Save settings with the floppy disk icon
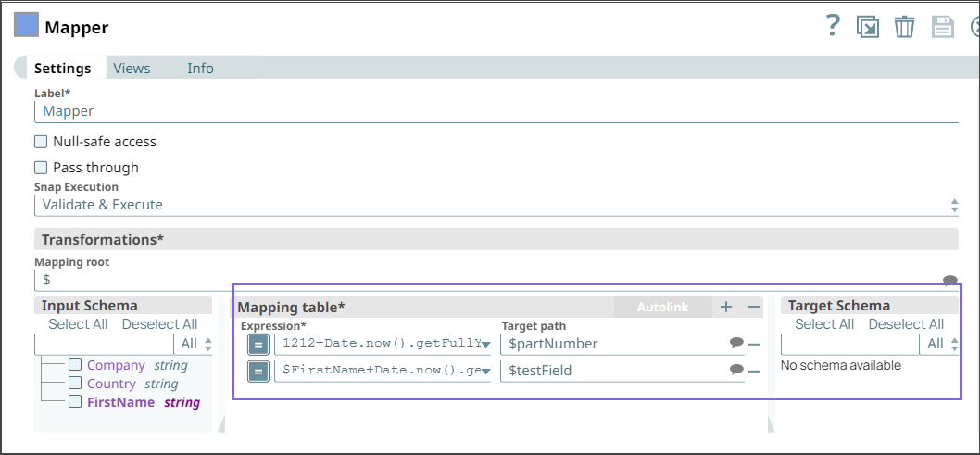This screenshot has width=980, height=455. click(x=943, y=28)
